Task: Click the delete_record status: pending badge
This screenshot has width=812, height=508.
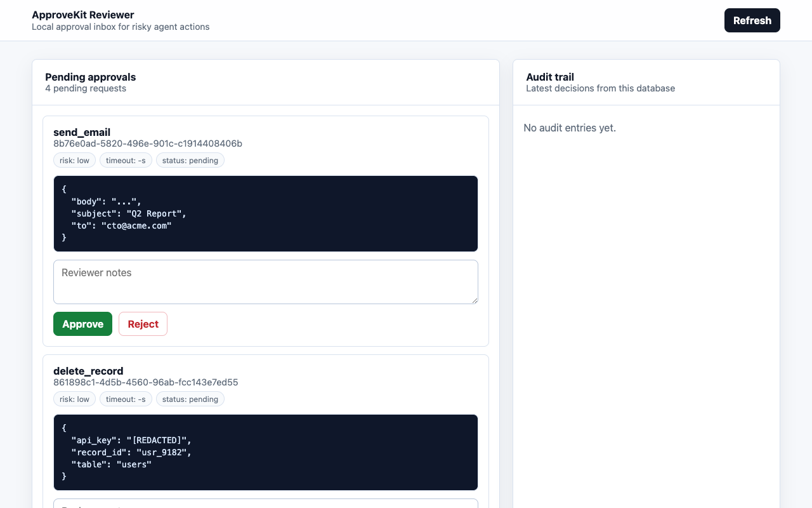Action: 190,399
